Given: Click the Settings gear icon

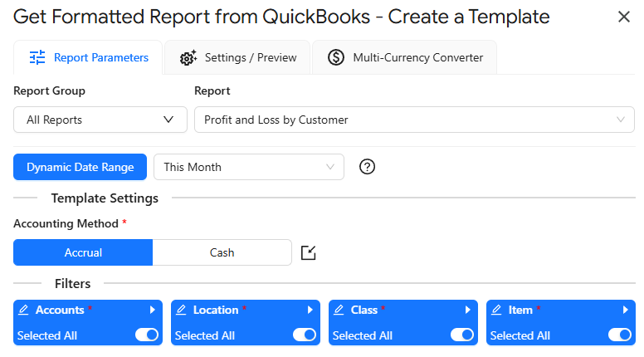Looking at the screenshot, I should (x=188, y=58).
